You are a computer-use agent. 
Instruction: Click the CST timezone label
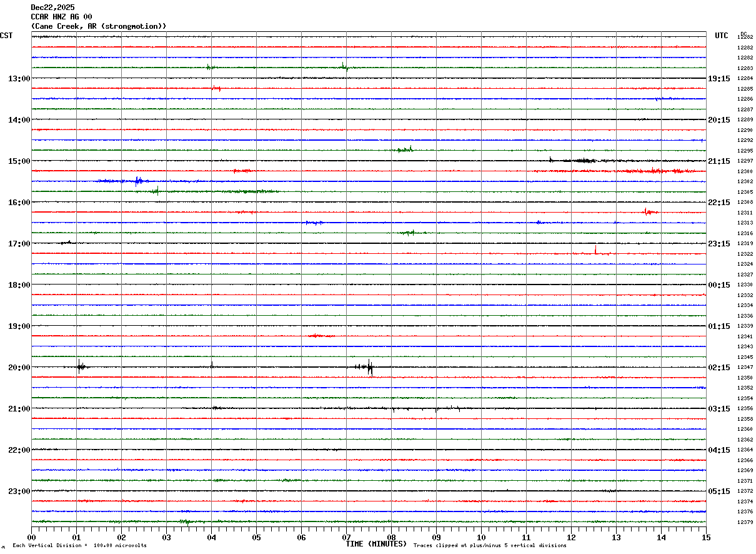click(6, 36)
